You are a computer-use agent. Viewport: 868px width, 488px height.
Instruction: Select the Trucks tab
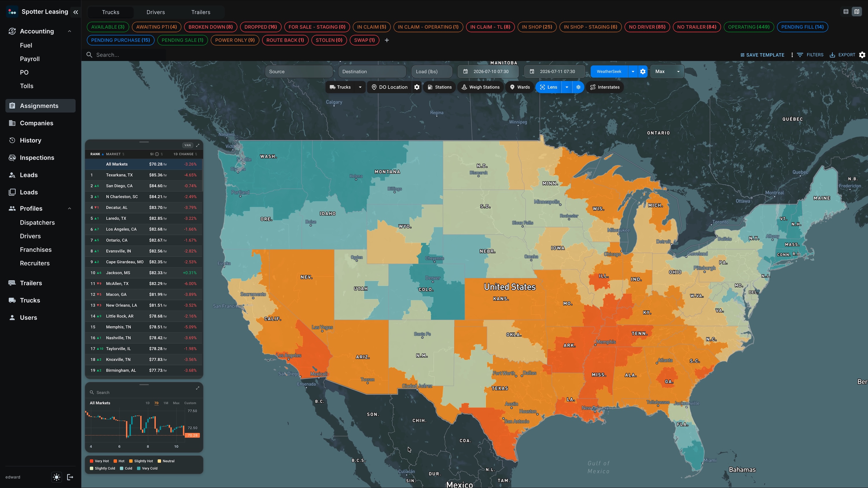pyautogui.click(x=111, y=12)
